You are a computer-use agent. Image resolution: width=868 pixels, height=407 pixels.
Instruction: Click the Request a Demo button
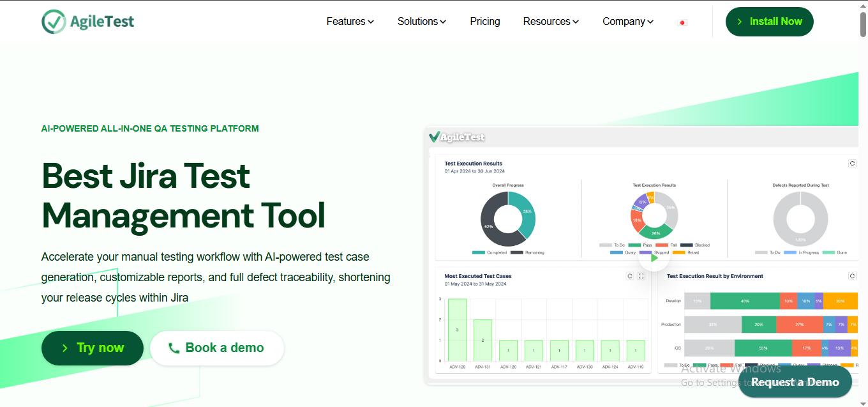click(795, 381)
